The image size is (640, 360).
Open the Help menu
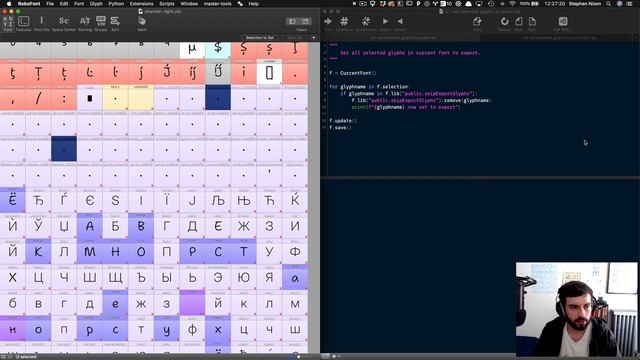point(253,4)
